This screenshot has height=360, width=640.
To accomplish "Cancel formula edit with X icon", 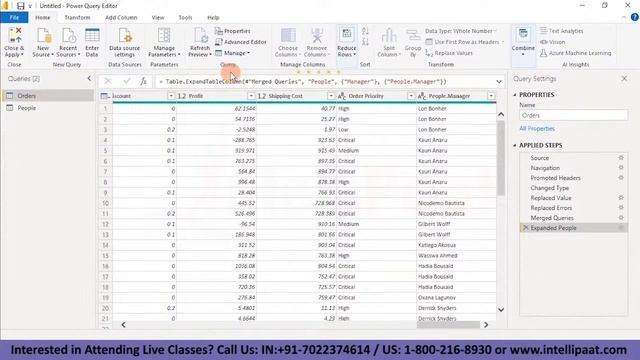I will point(108,81).
